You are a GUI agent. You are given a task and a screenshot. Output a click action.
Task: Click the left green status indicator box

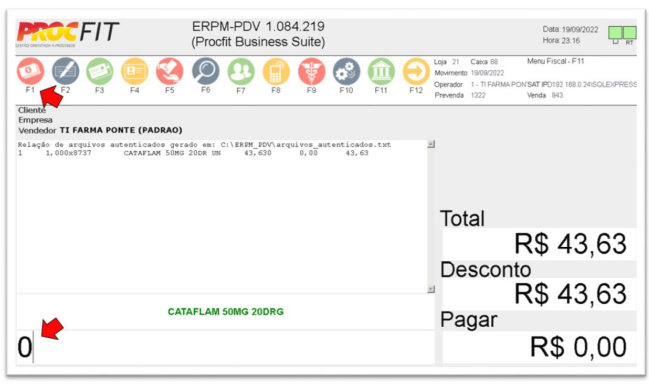[615, 33]
